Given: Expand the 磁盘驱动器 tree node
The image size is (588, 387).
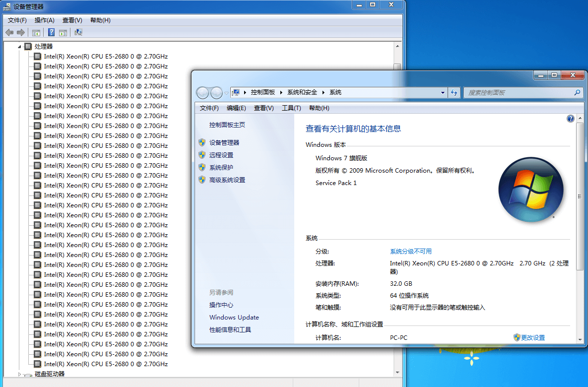Looking at the screenshot, I should pyautogui.click(x=19, y=374).
